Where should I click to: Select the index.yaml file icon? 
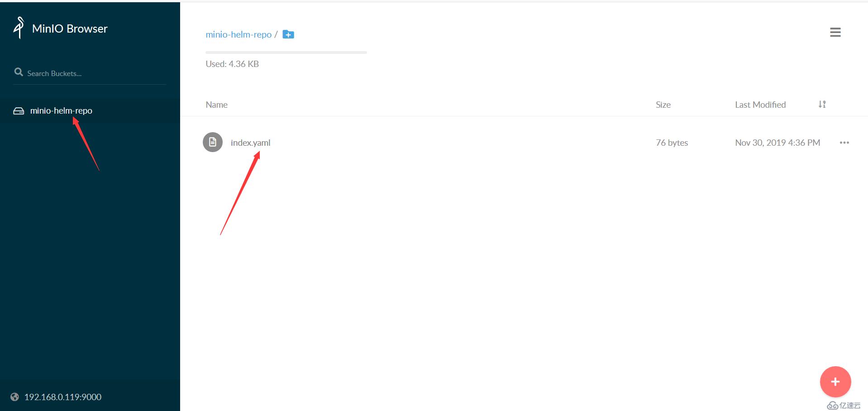pyautogui.click(x=213, y=142)
